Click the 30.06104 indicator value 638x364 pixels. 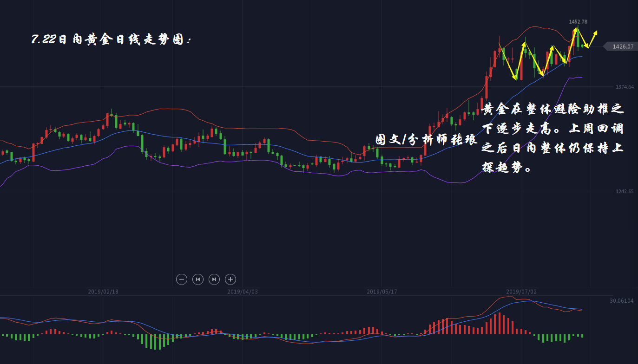pos(622,301)
